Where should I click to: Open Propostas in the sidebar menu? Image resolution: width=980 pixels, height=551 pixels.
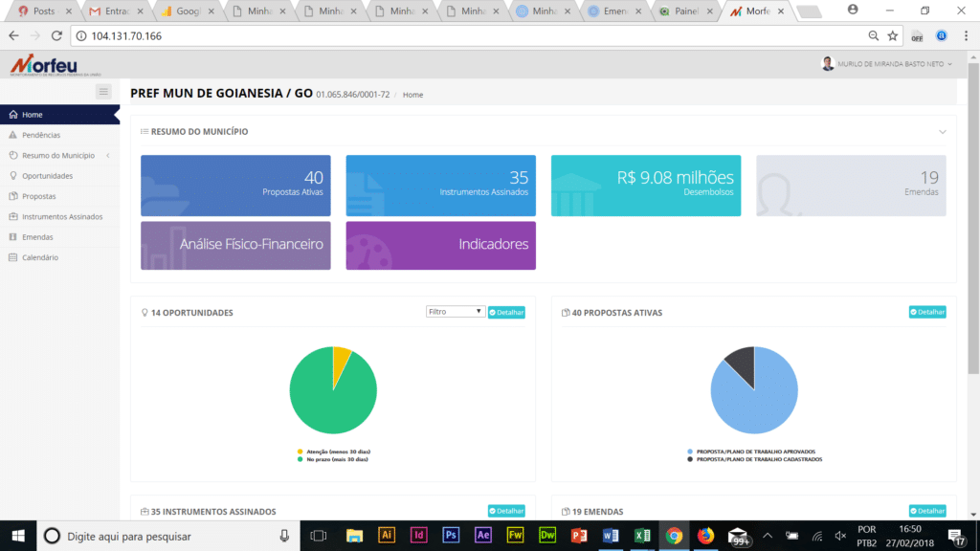39,196
